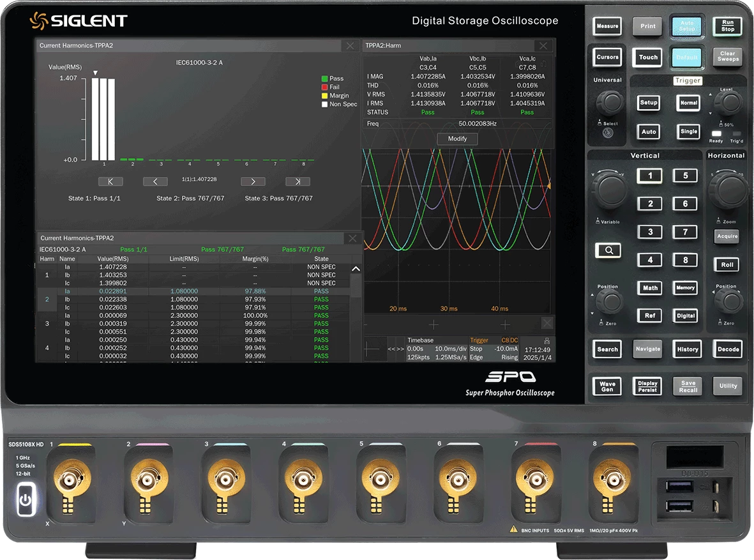This screenshot has width=754, height=560.
Task: Close the TPPA2:Harm window
Action: (543, 46)
